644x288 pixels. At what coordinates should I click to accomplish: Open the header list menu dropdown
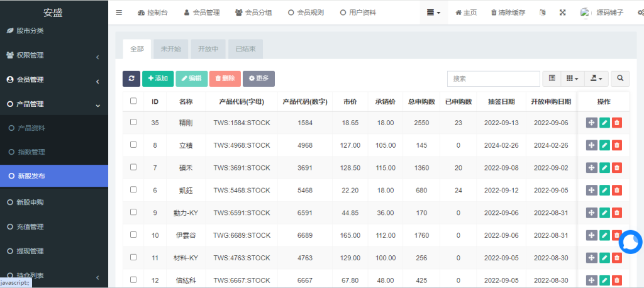[434, 13]
